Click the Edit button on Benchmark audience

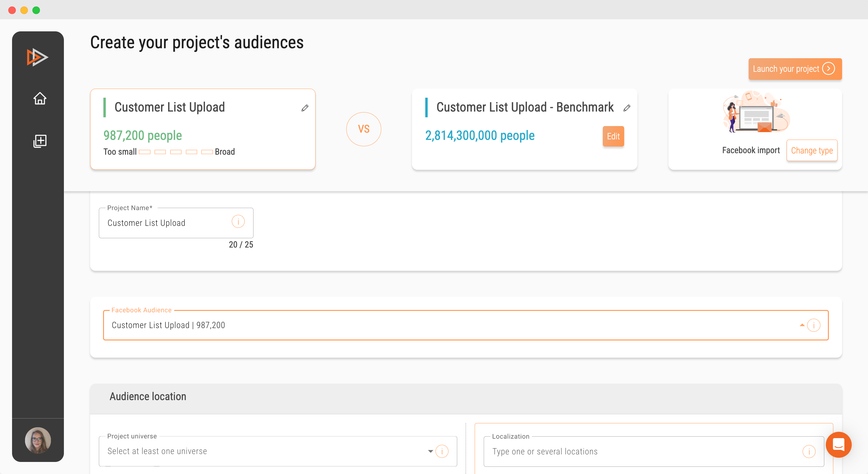[613, 136]
